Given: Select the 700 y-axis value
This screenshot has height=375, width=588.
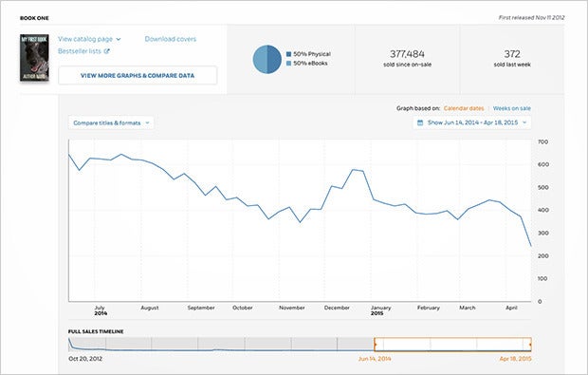Looking at the screenshot, I should (x=542, y=141).
